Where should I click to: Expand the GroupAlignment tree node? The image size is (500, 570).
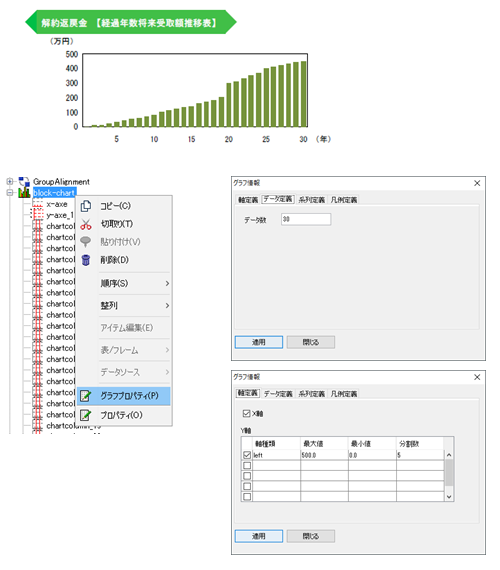tap(10, 181)
